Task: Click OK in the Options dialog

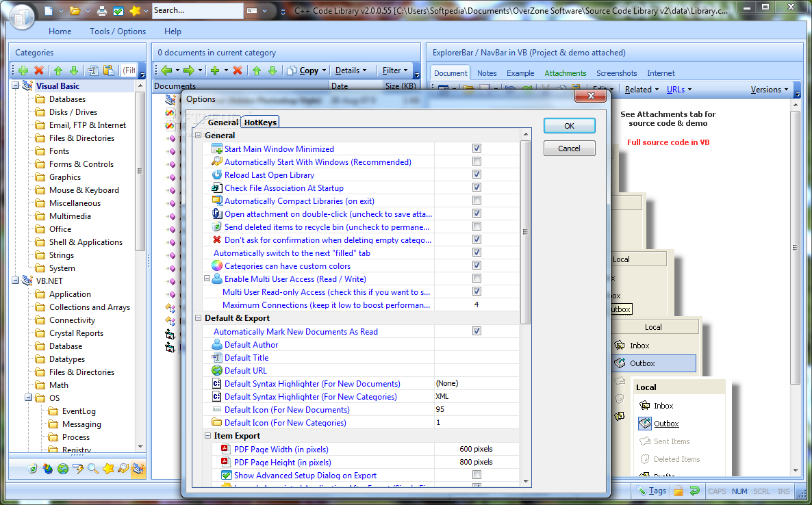Action: [x=569, y=126]
